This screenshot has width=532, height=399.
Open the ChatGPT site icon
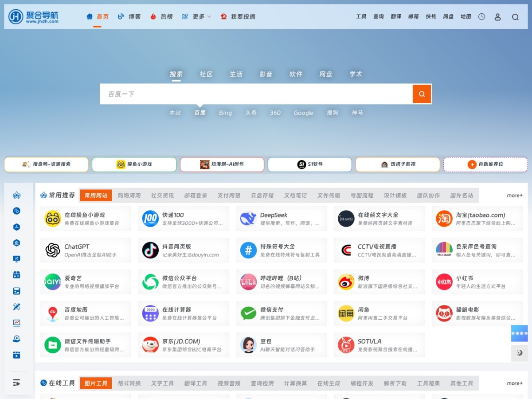point(53,250)
